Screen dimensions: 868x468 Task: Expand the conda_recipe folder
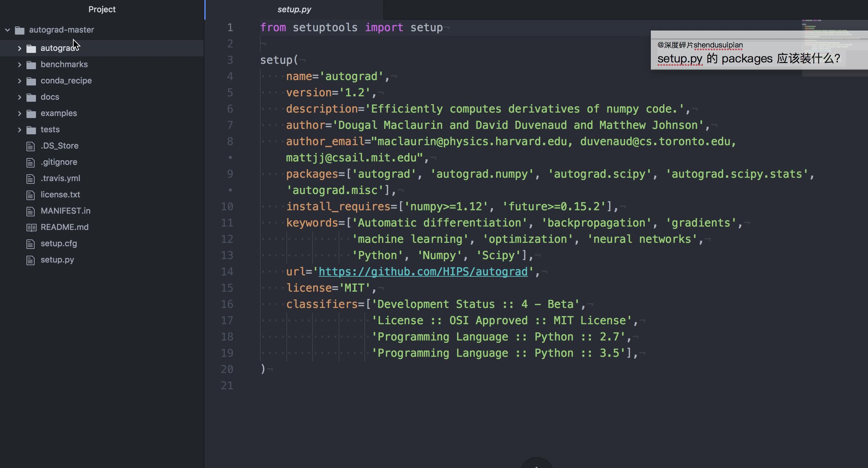coord(19,80)
